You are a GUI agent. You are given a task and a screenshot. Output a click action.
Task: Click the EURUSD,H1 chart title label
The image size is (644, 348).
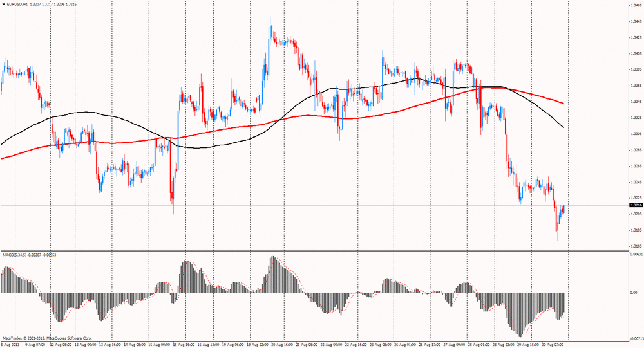pyautogui.click(x=17, y=4)
